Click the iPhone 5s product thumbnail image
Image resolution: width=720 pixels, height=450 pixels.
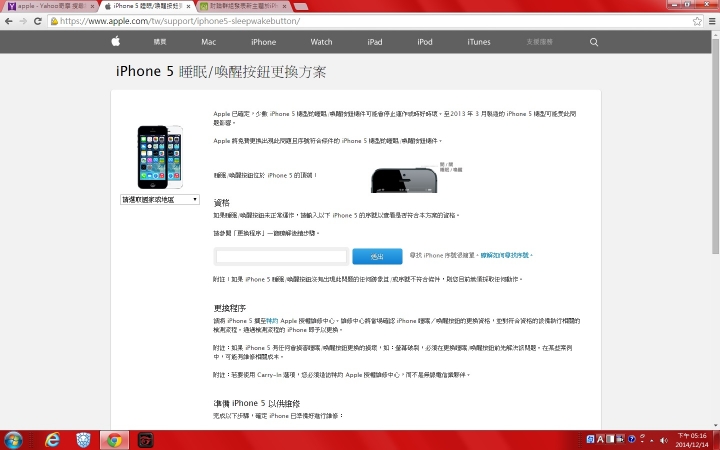(160, 157)
